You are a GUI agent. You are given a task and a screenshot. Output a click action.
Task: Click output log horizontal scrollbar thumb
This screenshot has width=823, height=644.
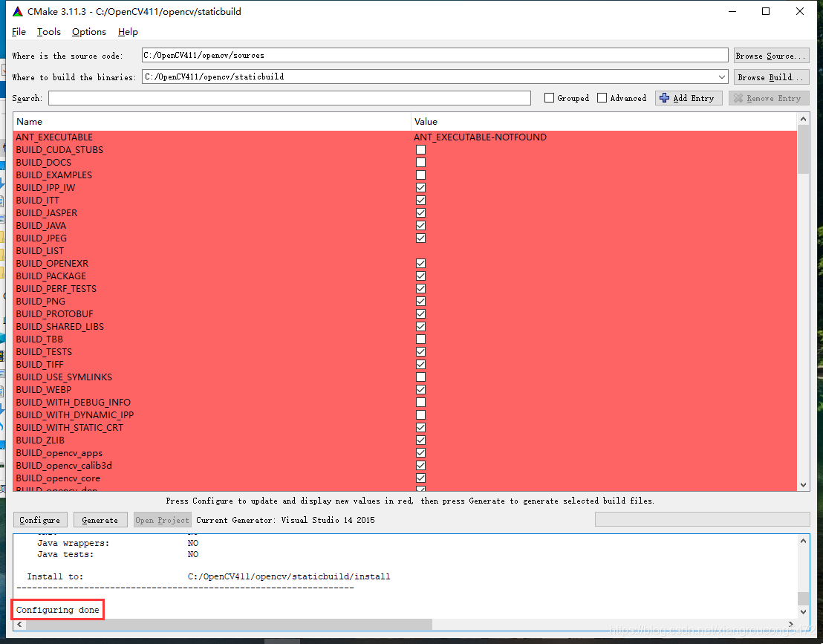pos(229,624)
